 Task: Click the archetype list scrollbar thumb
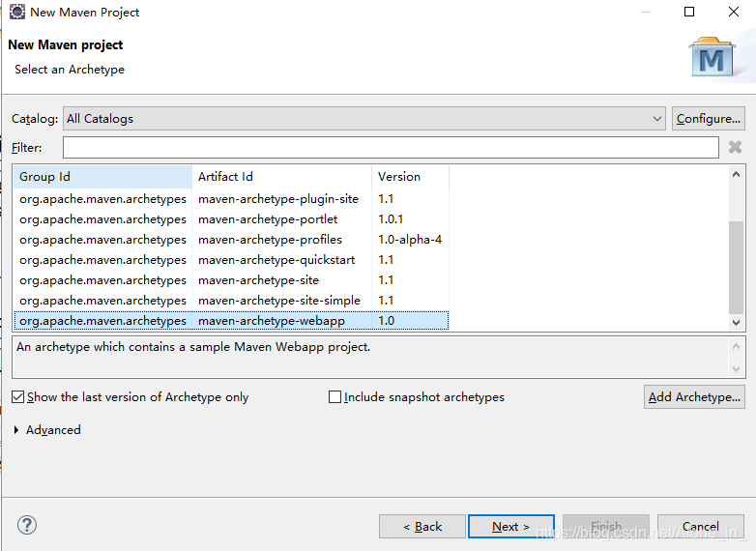click(x=736, y=268)
